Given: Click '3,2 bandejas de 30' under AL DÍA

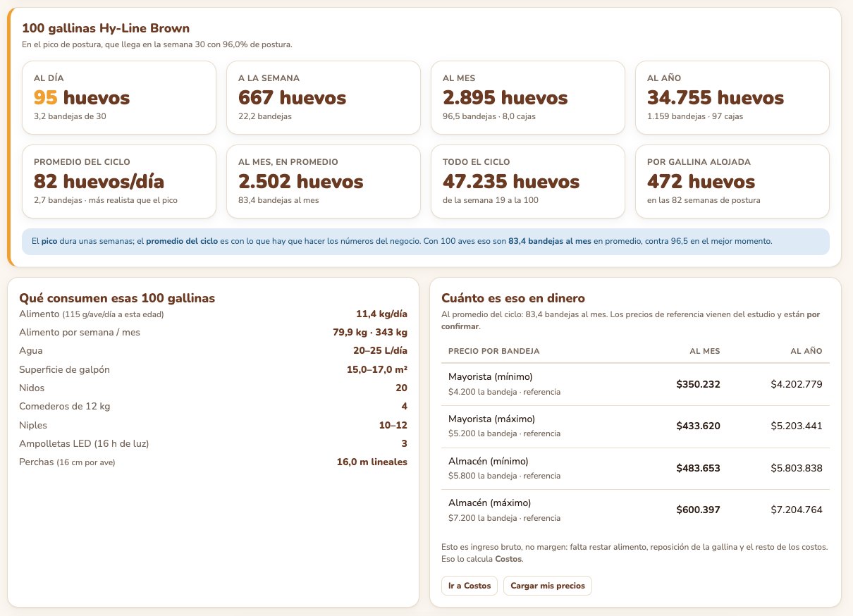Looking at the screenshot, I should pos(70,116).
